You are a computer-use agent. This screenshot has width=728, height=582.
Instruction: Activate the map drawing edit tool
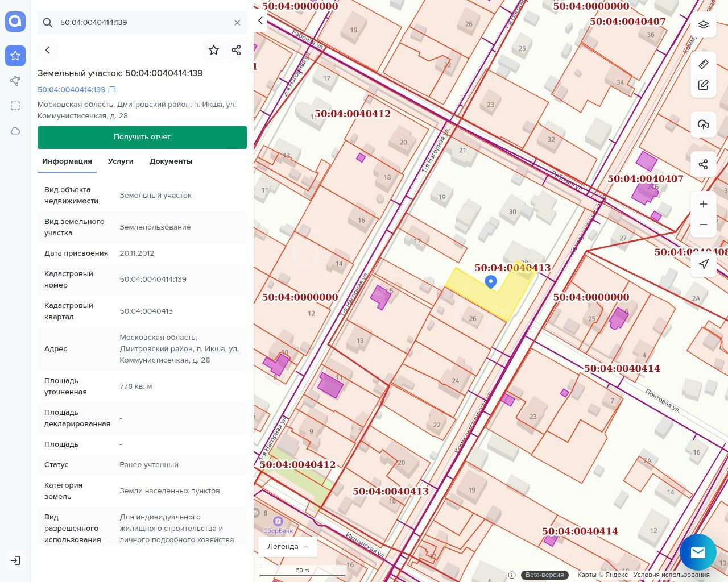coord(704,85)
